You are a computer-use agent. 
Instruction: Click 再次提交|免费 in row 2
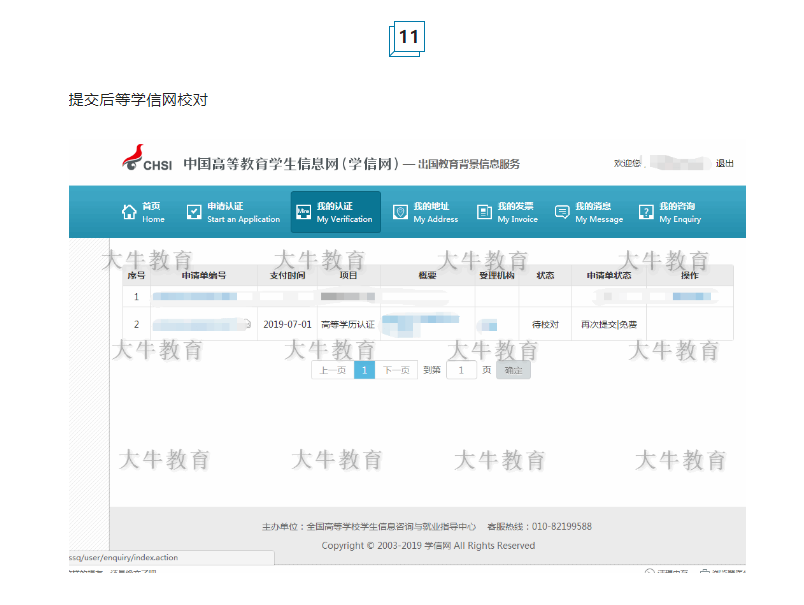609,324
